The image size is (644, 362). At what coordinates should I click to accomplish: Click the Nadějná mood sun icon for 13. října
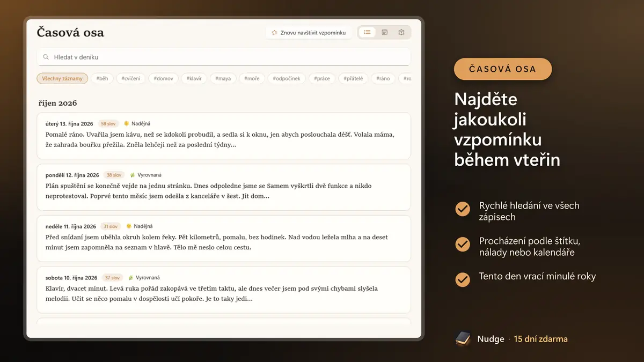[x=127, y=123]
